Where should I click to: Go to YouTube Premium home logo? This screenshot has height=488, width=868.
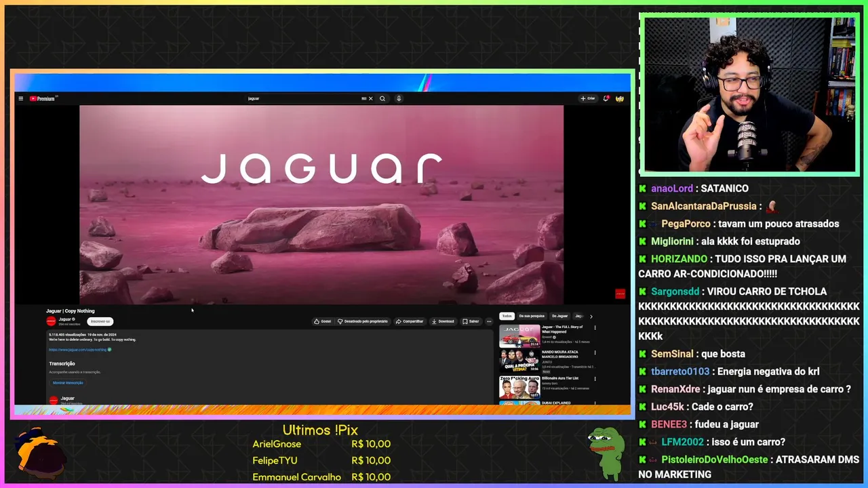point(43,99)
